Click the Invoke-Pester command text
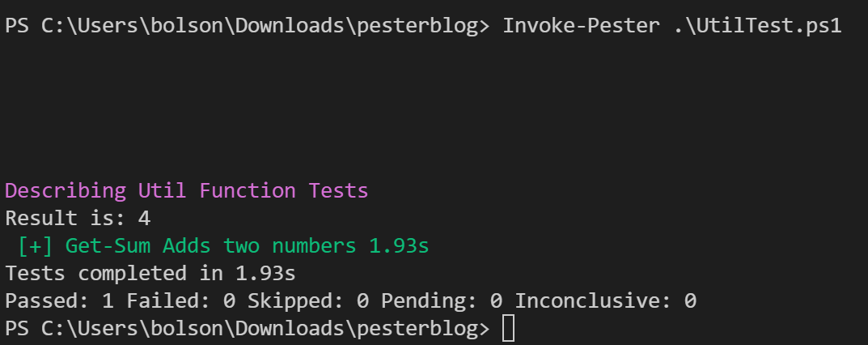The width and height of the screenshot is (868, 345). coord(582,25)
